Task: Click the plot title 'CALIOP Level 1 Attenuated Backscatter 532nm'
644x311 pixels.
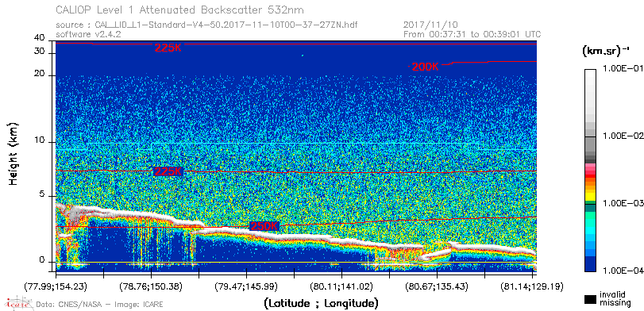Action: 180,10
